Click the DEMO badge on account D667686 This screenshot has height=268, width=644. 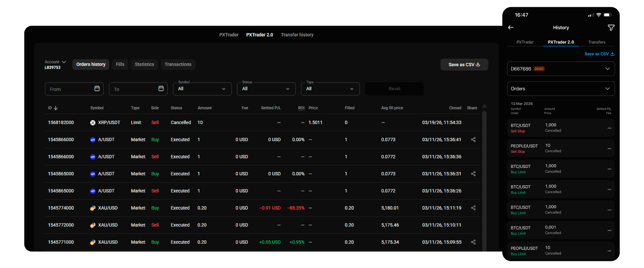[539, 69]
